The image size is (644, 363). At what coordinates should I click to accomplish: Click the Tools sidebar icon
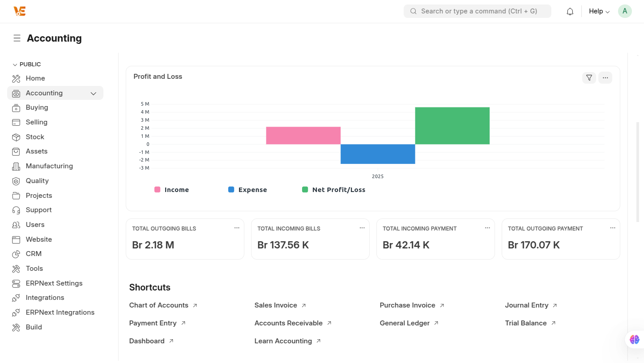click(17, 269)
